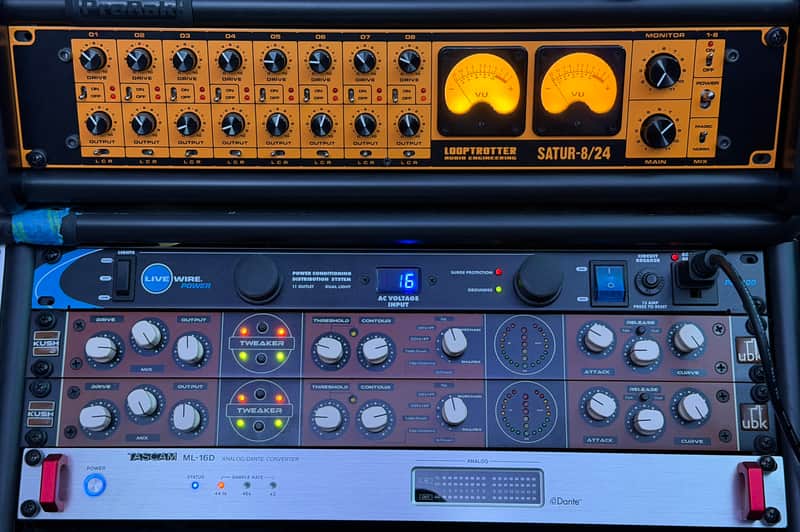The width and height of the screenshot is (800, 532).
Task: Click the Live Wire Power logo
Action: [175, 279]
